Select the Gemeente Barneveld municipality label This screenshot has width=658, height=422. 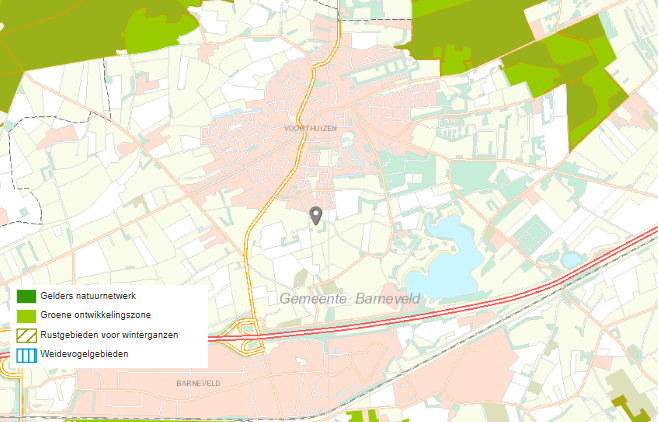click(352, 299)
